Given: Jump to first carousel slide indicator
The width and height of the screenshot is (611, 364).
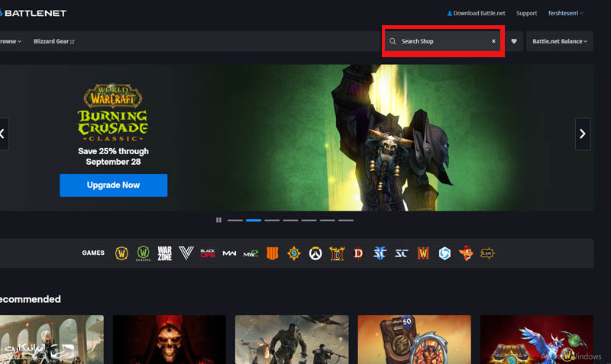Looking at the screenshot, I should click(235, 221).
